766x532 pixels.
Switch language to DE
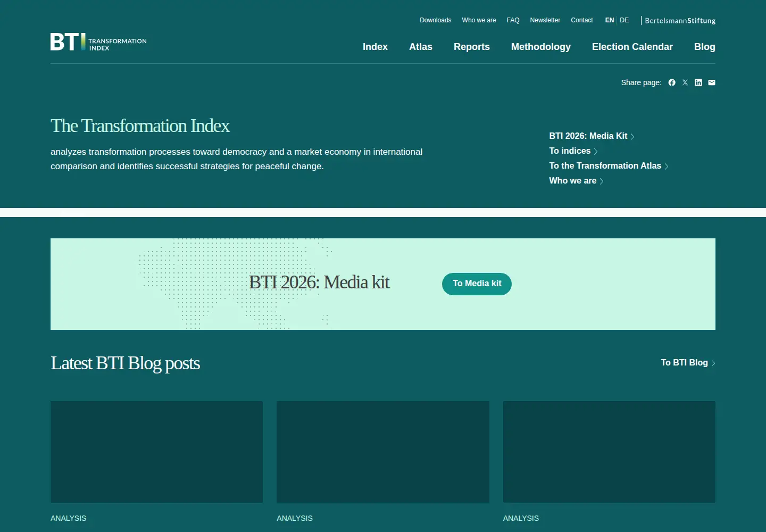point(625,20)
